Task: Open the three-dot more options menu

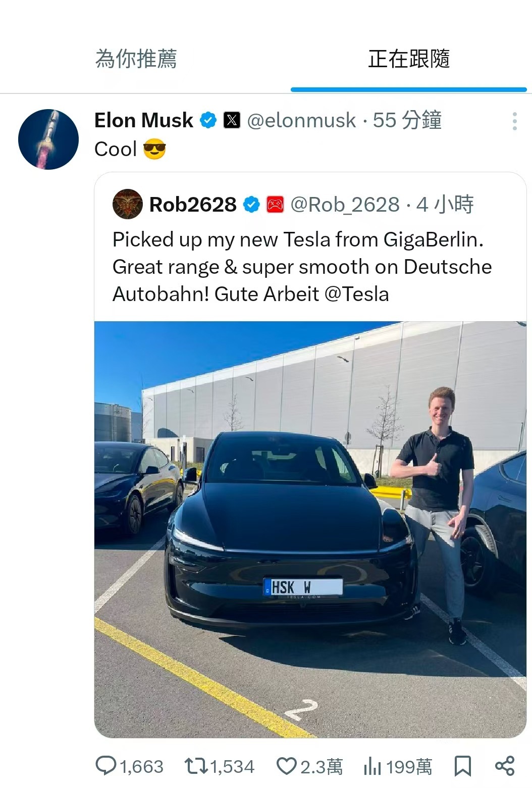Action: coord(514,121)
